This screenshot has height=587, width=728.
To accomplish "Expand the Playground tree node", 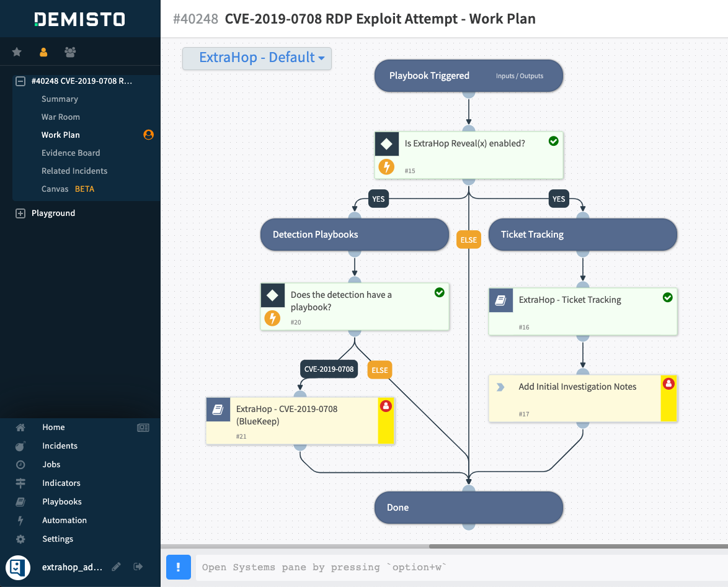I will pos(20,213).
